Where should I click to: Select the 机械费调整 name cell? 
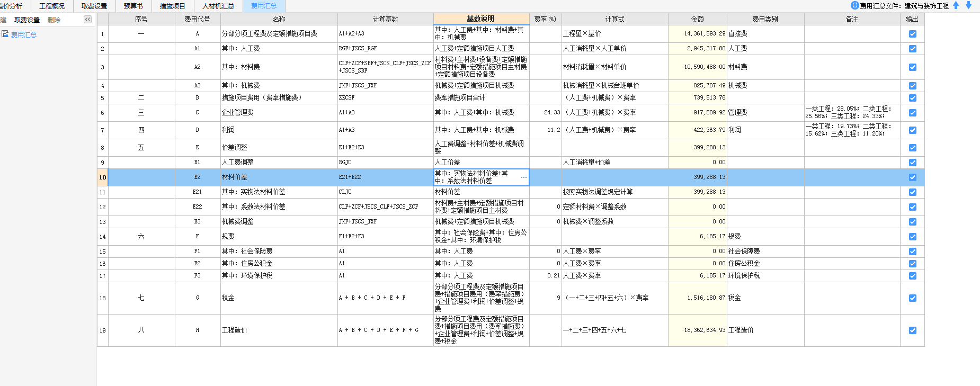pos(279,222)
